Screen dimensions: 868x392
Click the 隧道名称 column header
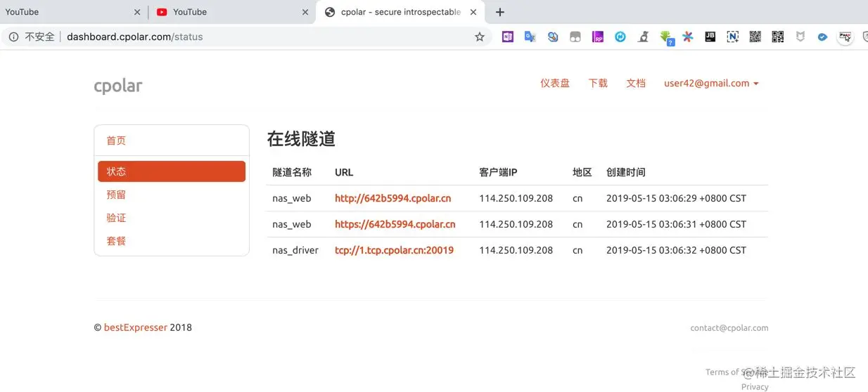[x=292, y=172]
